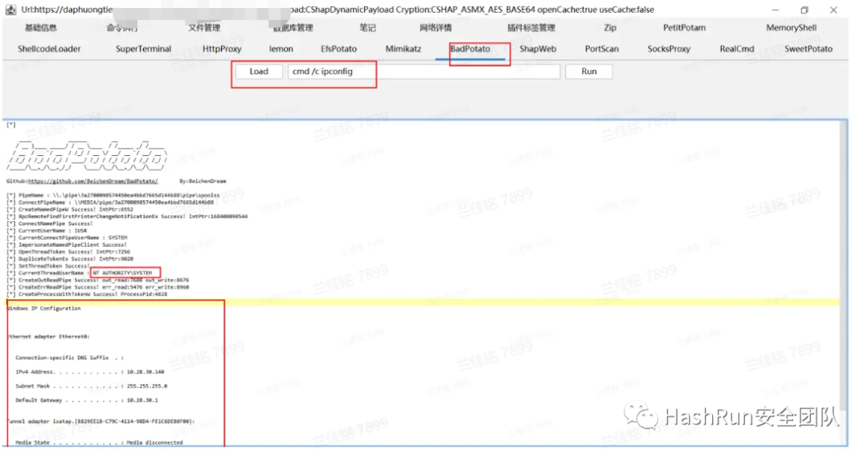Open the SuperTerminal tab

point(143,49)
